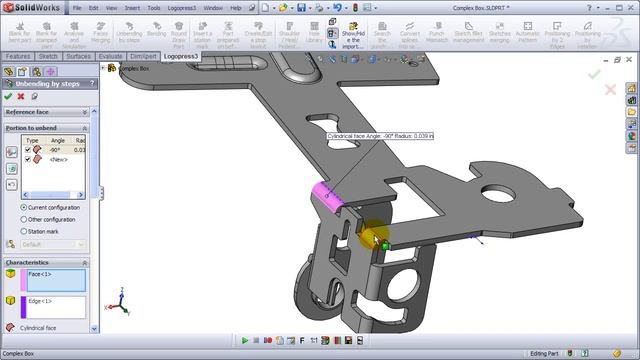The image size is (640, 360).
Task: Click Automatic Pattern tool
Action: [x=527, y=33]
